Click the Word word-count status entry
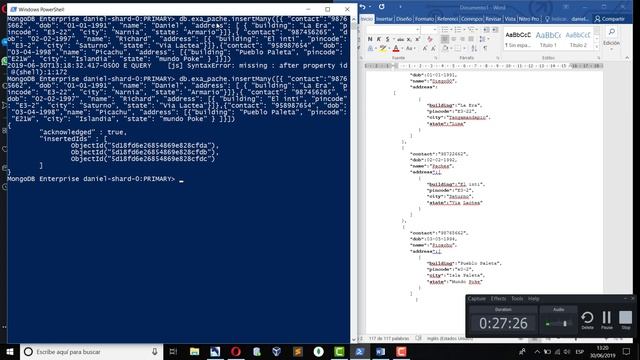 click(x=389, y=338)
